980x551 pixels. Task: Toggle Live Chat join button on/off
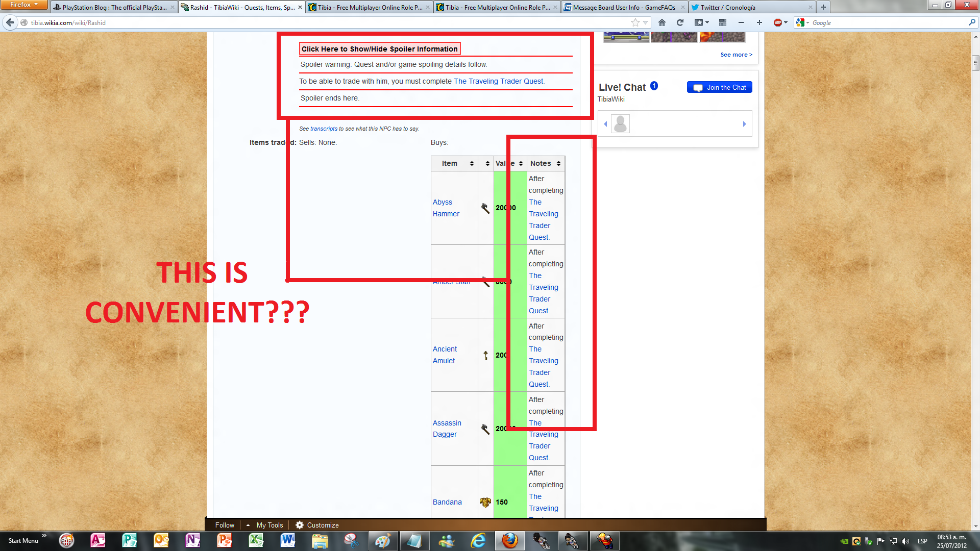(720, 87)
